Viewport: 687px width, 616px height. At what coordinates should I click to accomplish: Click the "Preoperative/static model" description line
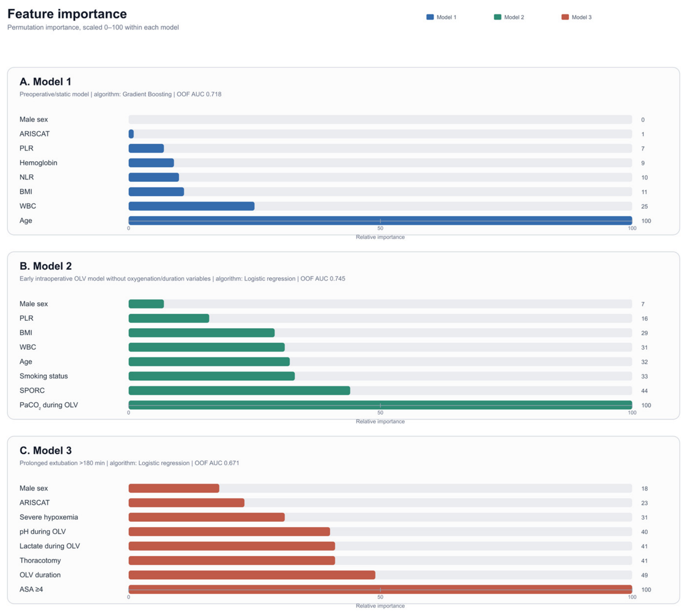[120, 94]
